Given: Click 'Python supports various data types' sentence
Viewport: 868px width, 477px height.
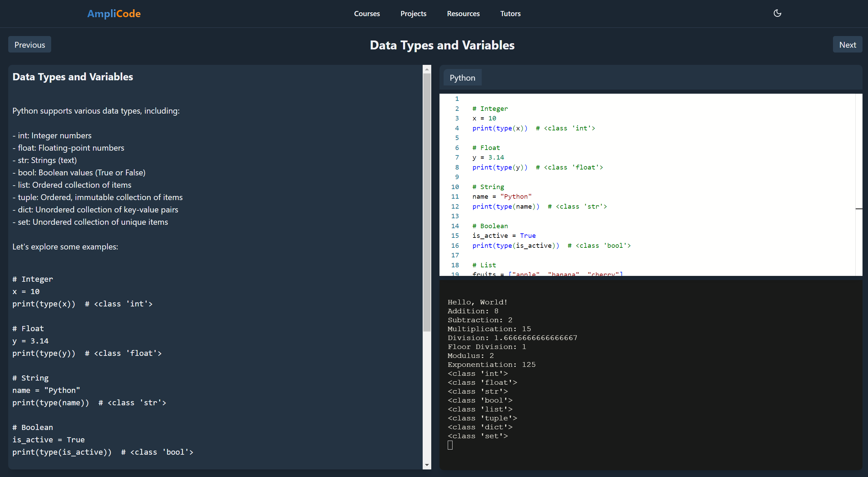Looking at the screenshot, I should pos(96,111).
